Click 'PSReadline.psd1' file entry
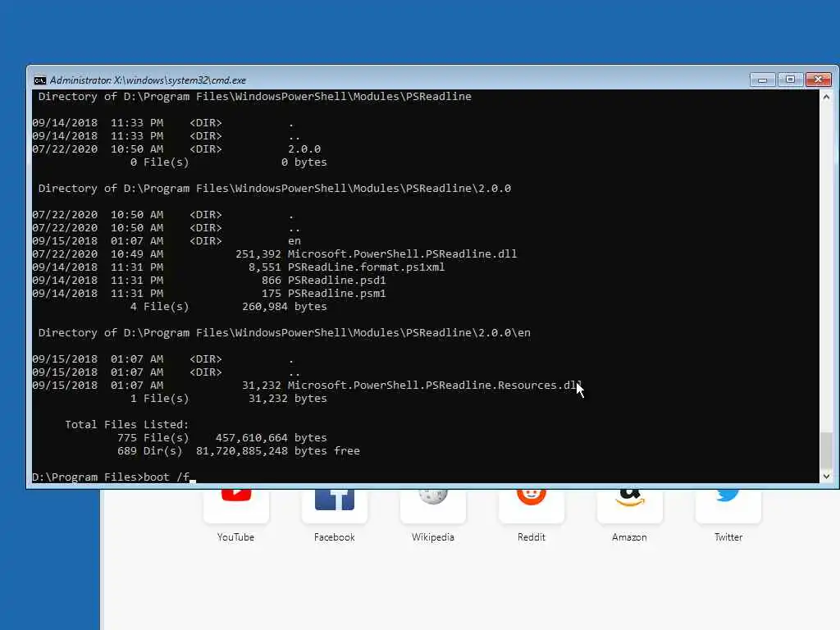Viewport: 840px width, 630px height. [x=337, y=281]
